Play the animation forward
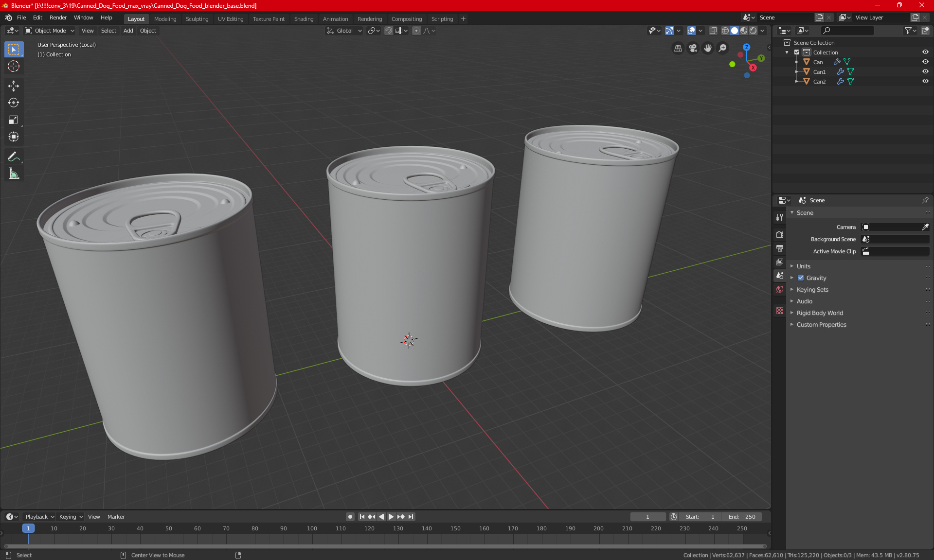934x560 pixels. (x=391, y=517)
